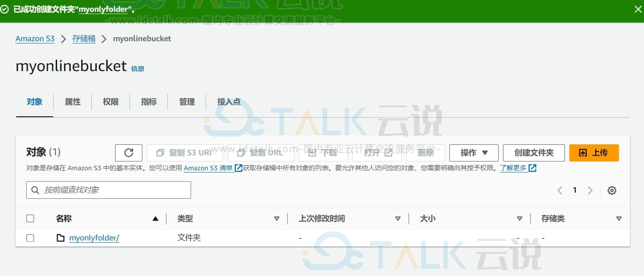The image size is (644, 276).
Task: Click the external link icon after 了解更多
Action: pos(532,168)
